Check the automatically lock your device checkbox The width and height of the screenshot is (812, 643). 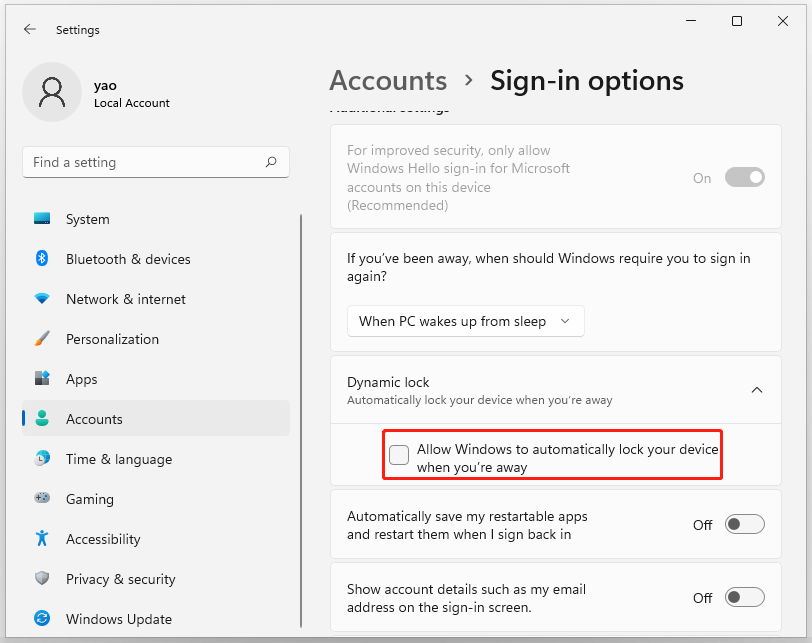[399, 455]
